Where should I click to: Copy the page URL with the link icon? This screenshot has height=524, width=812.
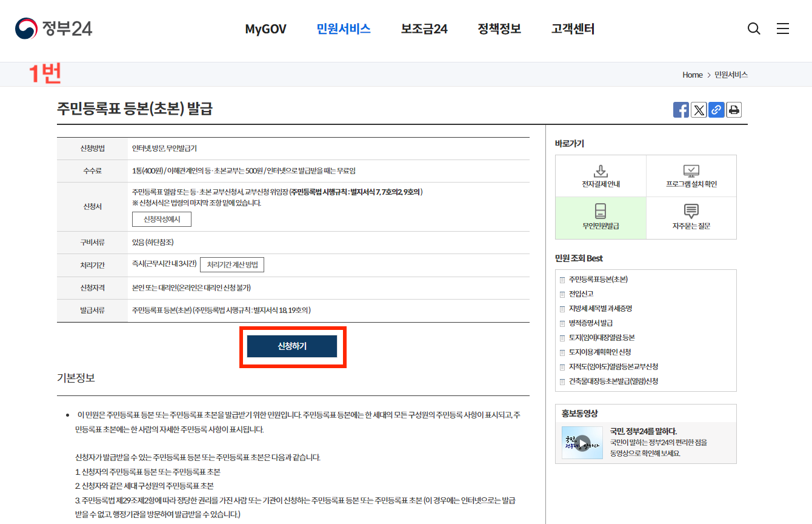716,110
